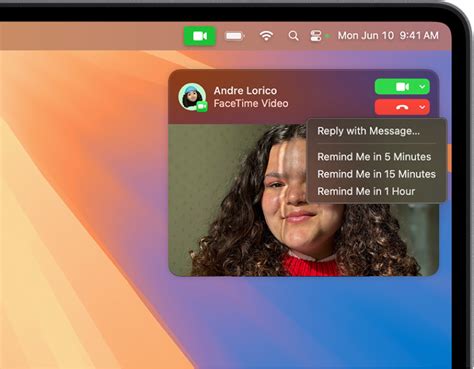Check the battery status icon
Screen dimensions: 474x369
pyautogui.click(x=235, y=36)
